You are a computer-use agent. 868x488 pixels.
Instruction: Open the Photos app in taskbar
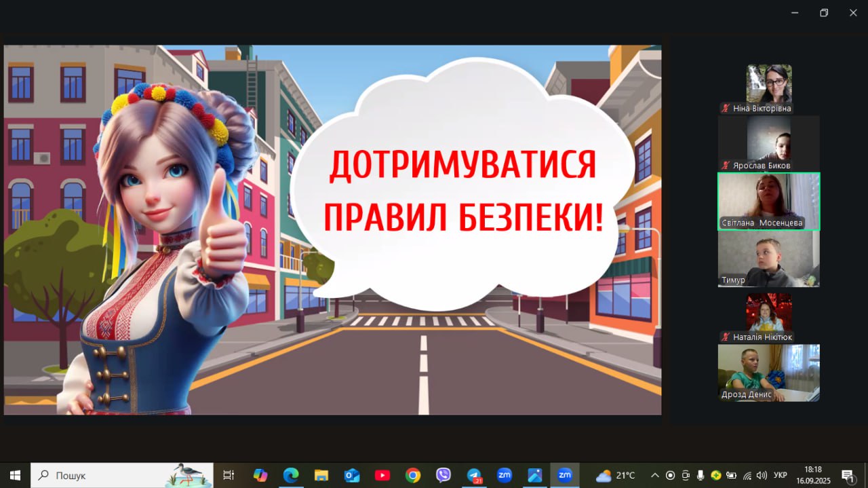point(534,475)
